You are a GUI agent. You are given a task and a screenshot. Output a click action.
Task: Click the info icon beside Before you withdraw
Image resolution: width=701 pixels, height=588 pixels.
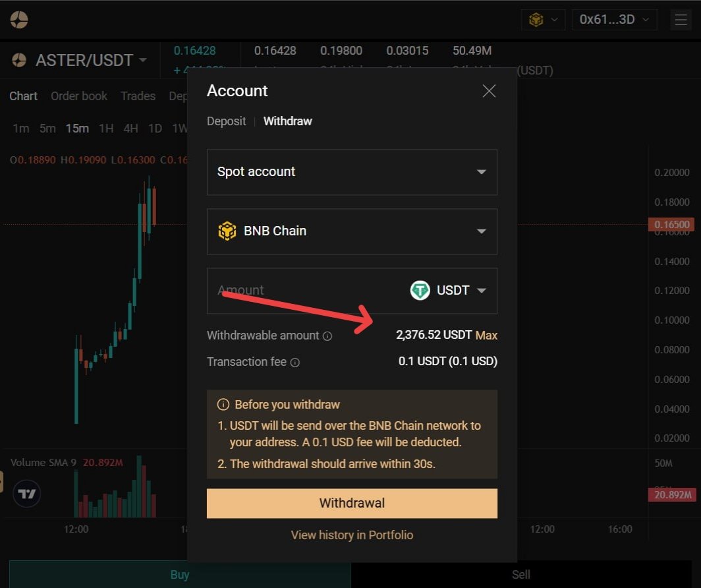click(x=224, y=404)
